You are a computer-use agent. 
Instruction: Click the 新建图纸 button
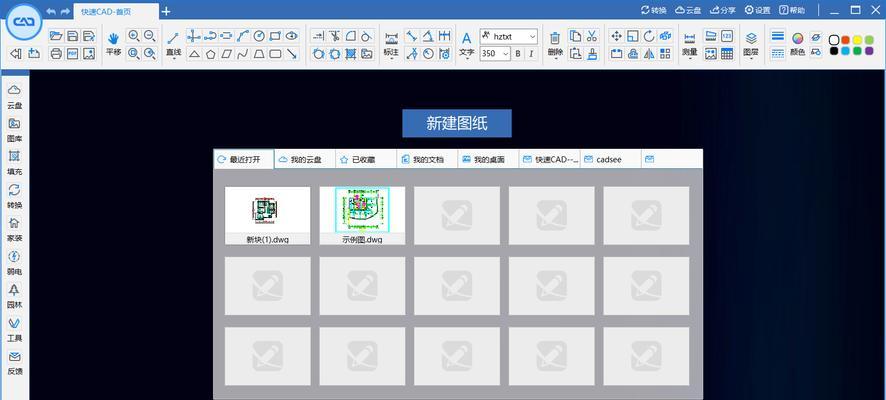[457, 123]
